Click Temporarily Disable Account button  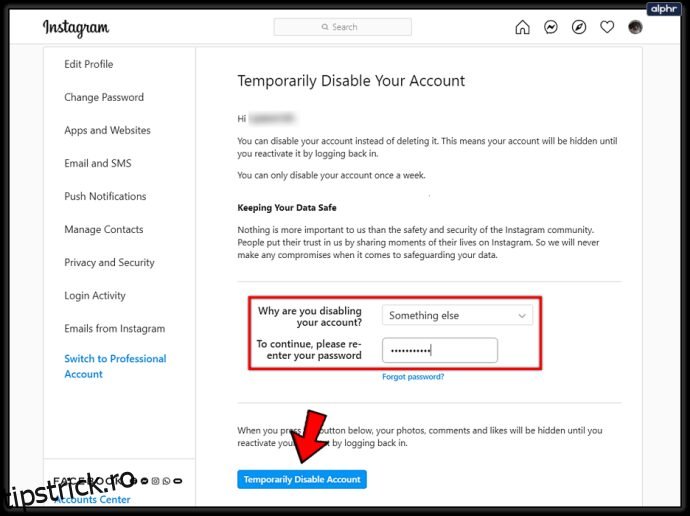point(302,479)
